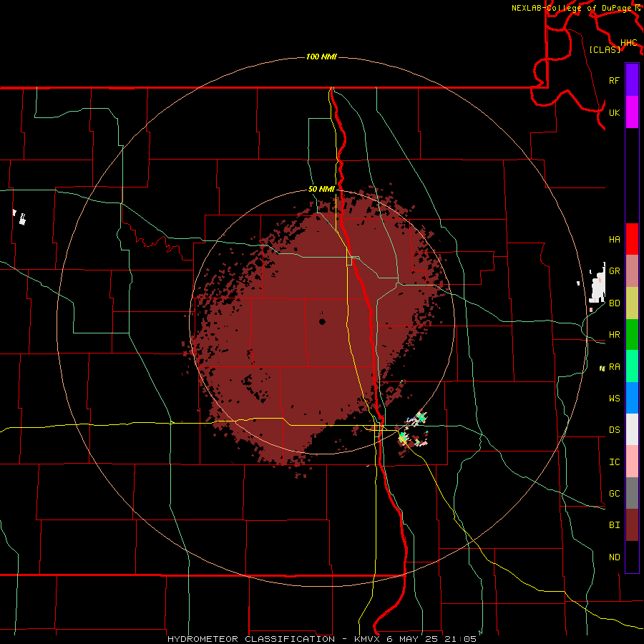644x644 pixels.
Task: Click the GC legend label
Action: 614,494
